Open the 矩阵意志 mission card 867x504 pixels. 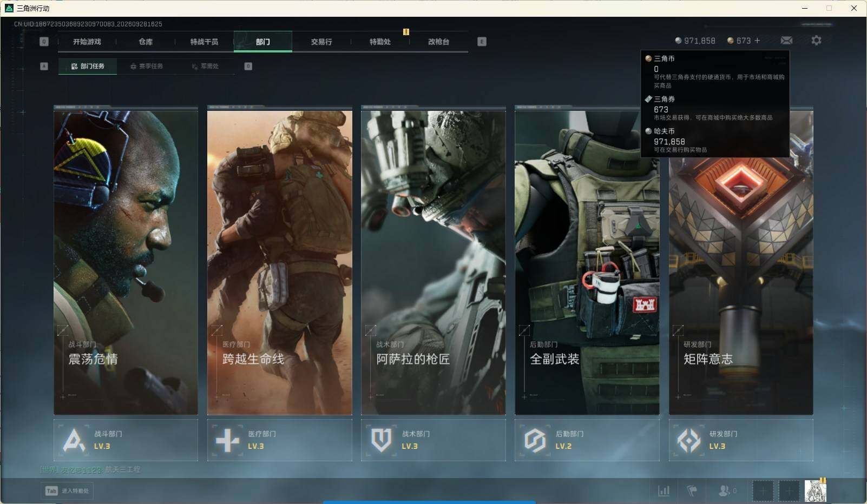[741, 261]
